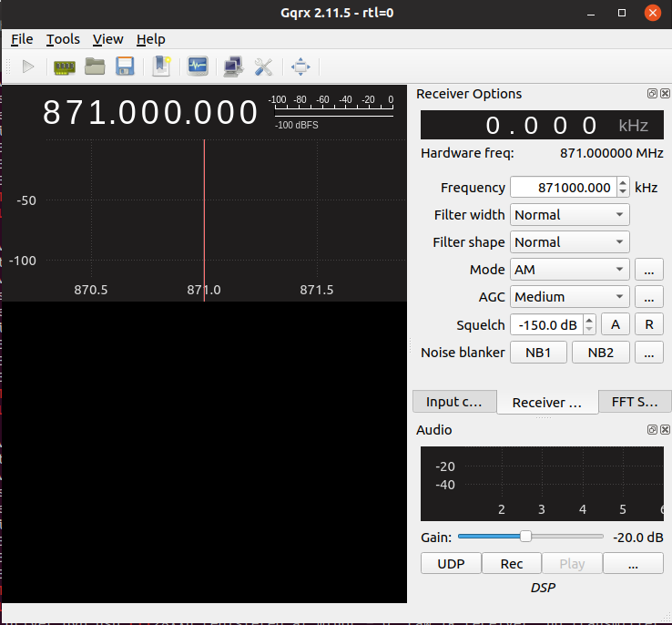
Task: Switch to the FFT Settings tab
Action: pyautogui.click(x=635, y=402)
